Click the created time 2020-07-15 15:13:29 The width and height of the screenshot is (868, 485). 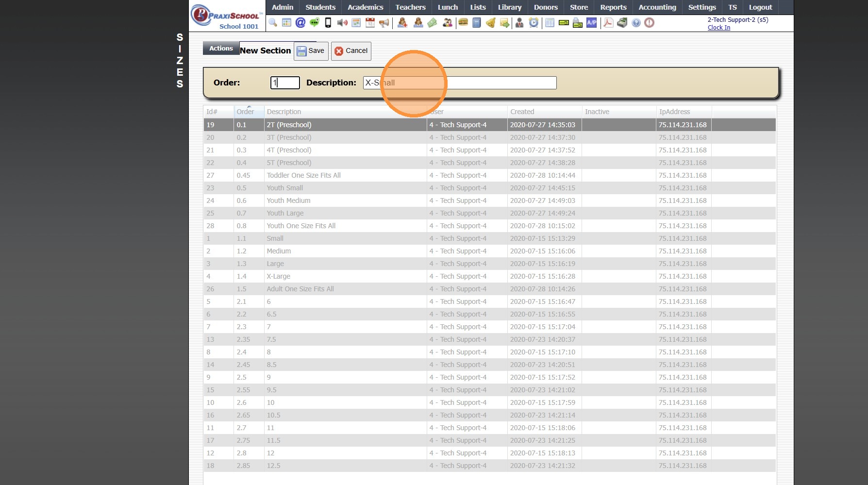(542, 238)
